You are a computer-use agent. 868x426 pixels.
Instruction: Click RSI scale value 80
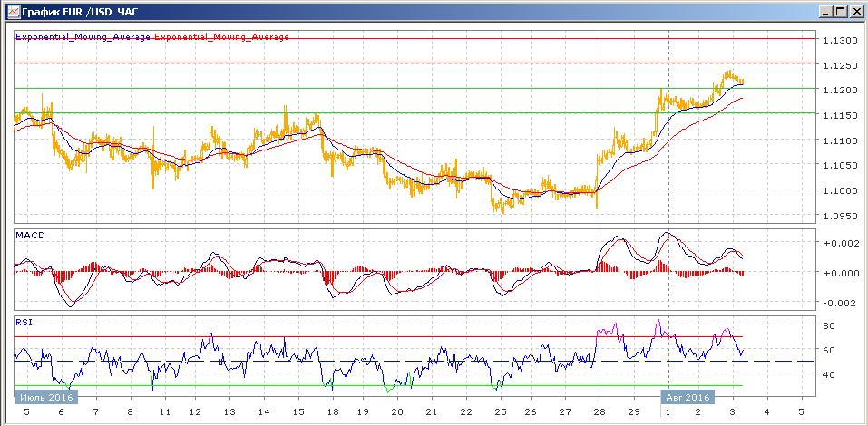(829, 325)
